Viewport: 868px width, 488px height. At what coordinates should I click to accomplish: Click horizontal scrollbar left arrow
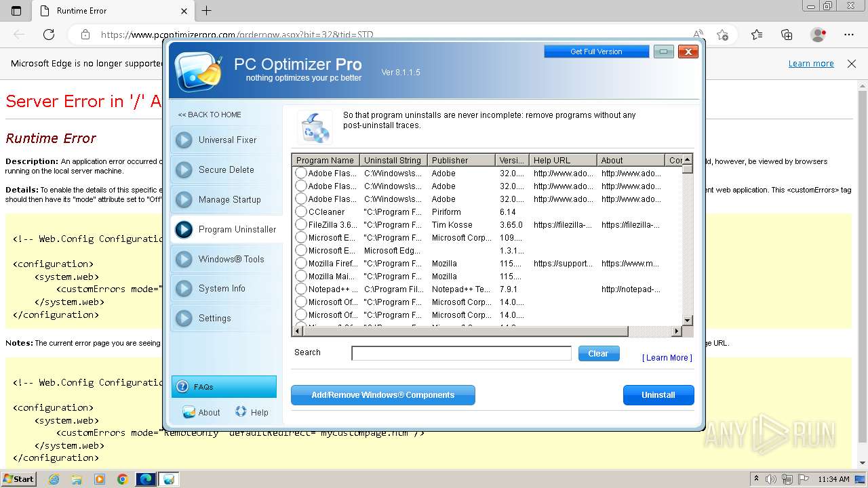[x=297, y=331]
